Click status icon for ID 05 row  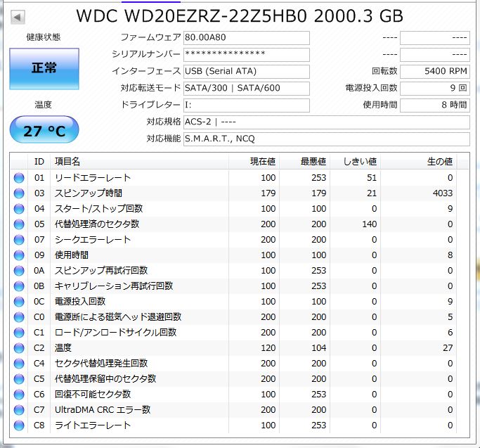click(19, 224)
